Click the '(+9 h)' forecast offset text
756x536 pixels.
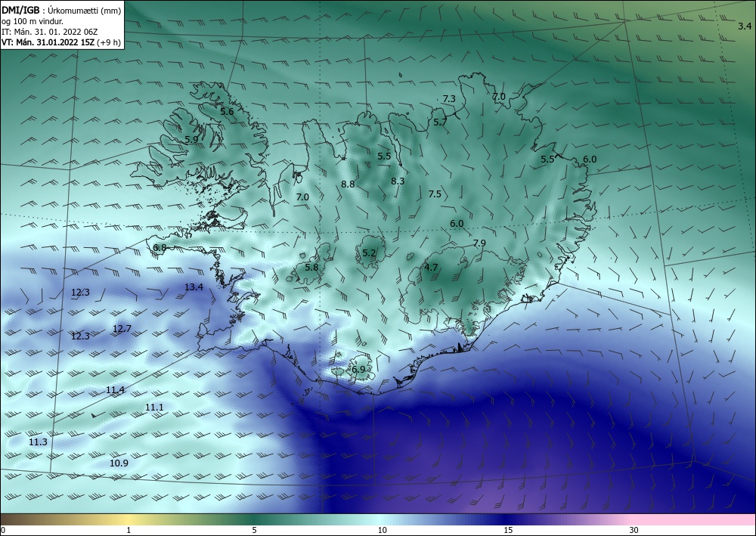(x=108, y=42)
